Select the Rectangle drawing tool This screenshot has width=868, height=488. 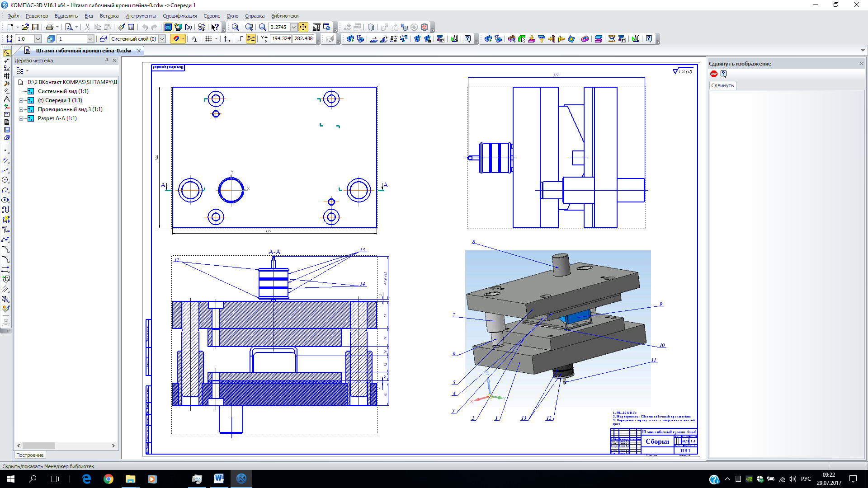coord(5,270)
